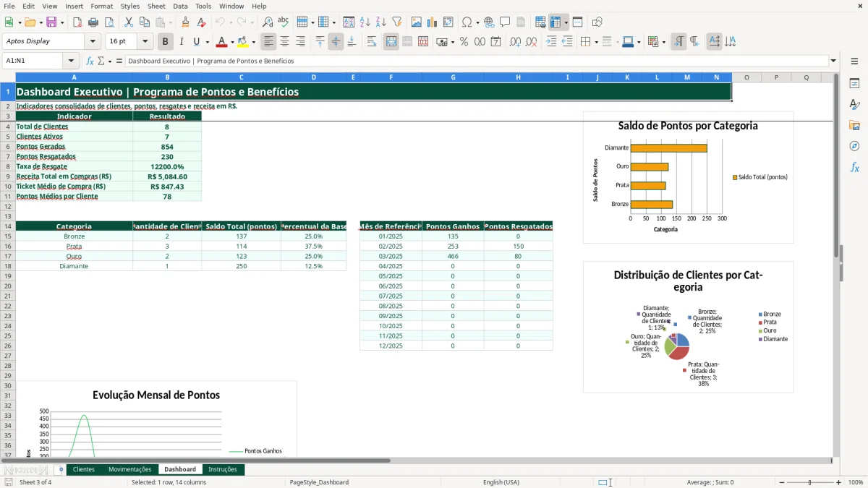Expand background color dropdown arrow
Viewport: 868px width, 488px height.
(253, 42)
